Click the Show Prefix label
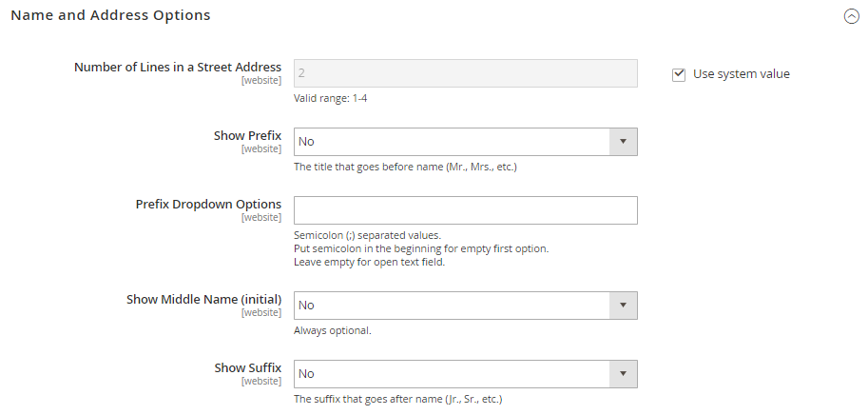Screen dimensions: 868x415 [x=247, y=136]
